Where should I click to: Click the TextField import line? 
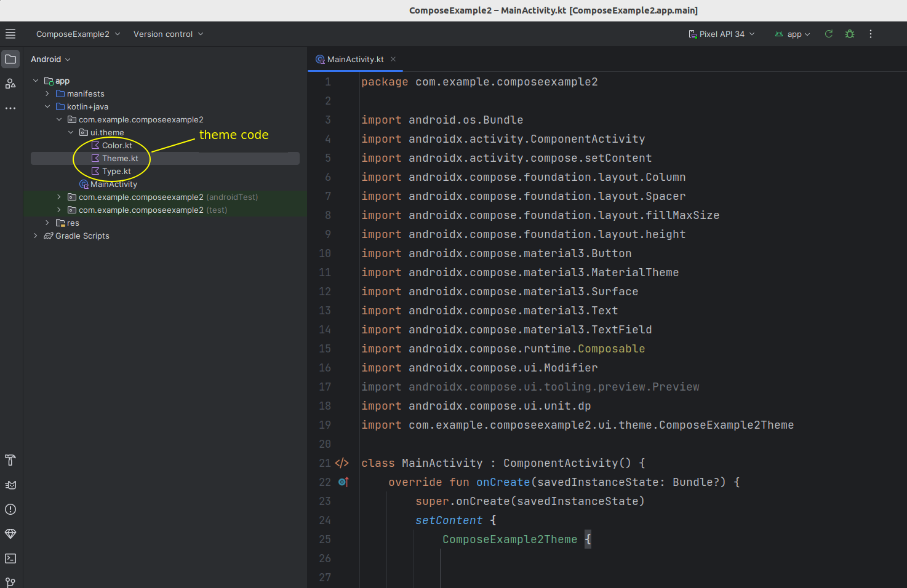tap(506, 330)
